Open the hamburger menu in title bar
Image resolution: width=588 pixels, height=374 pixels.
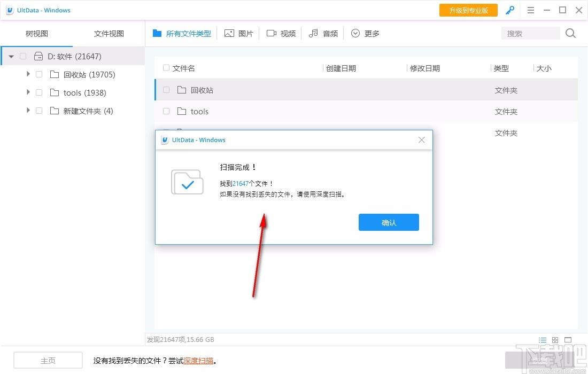coord(531,11)
